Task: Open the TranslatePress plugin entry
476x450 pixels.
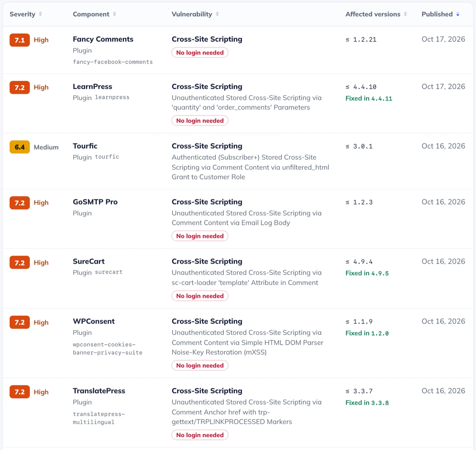Action: tap(99, 391)
